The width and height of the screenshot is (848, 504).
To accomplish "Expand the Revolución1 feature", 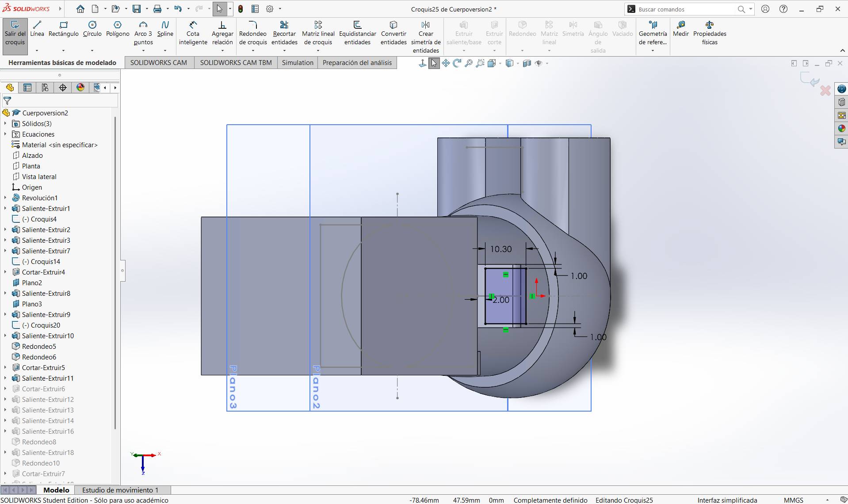I will 5,198.
